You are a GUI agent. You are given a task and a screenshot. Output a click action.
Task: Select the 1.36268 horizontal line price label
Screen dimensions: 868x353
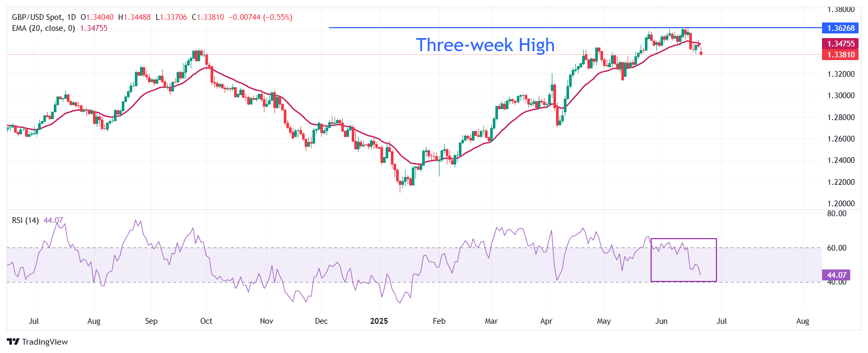pyautogui.click(x=841, y=28)
